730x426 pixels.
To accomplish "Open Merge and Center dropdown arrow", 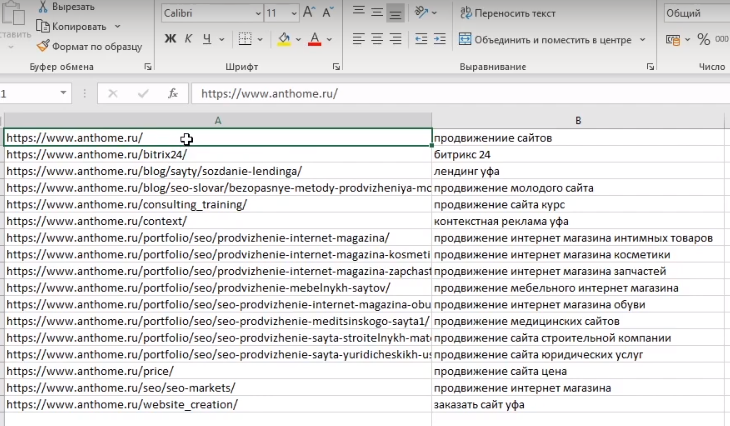I will coord(642,40).
